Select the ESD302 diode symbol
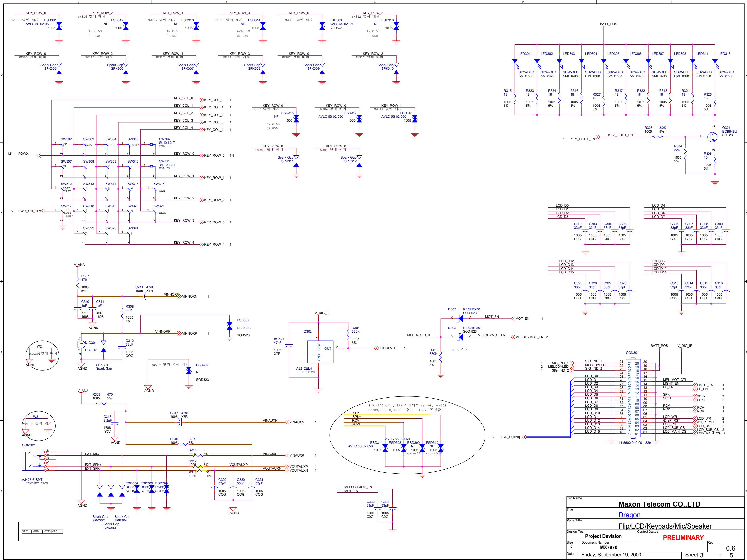 (x=189, y=370)
